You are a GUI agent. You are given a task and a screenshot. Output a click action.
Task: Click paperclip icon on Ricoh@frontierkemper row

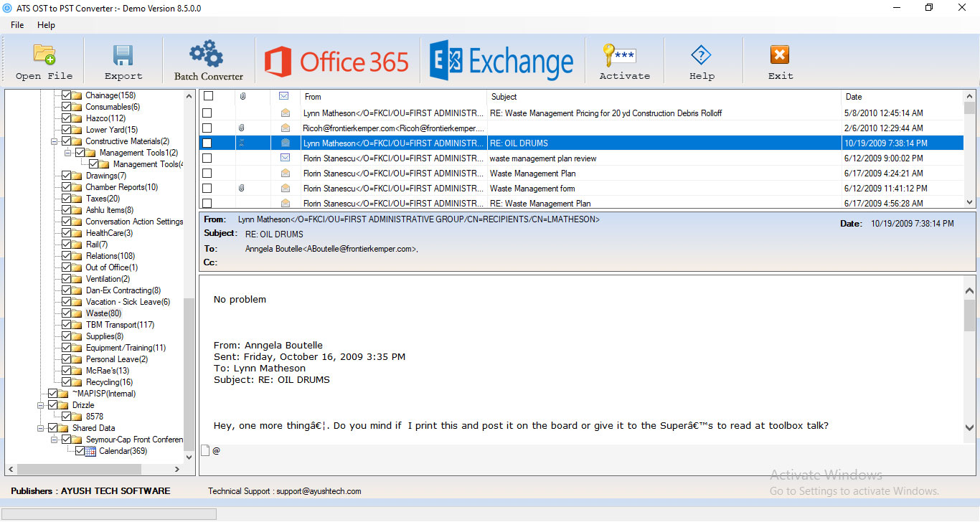(x=242, y=128)
